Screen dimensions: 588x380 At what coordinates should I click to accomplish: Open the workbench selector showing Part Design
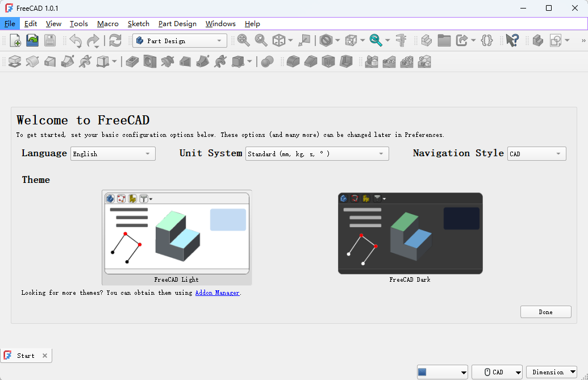pos(179,40)
